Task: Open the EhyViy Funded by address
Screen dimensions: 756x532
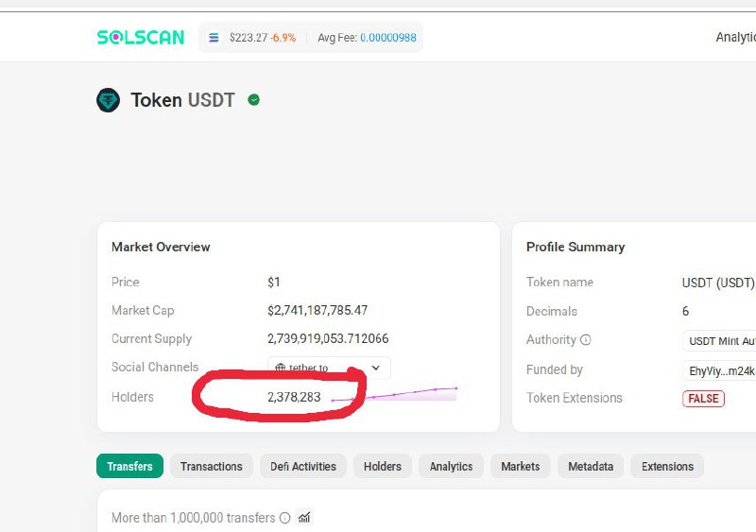Action: 722,370
